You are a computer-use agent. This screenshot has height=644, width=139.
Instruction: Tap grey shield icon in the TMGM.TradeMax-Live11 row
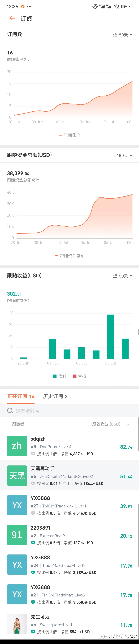point(33,513)
